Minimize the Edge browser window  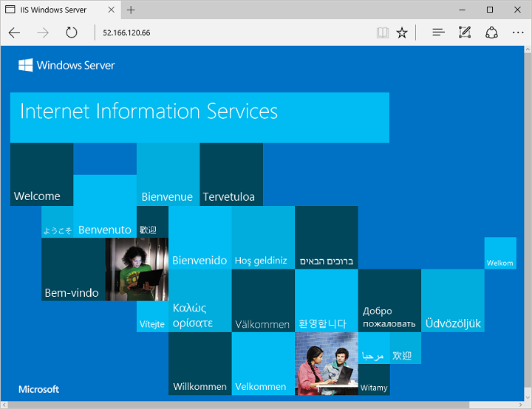tap(462, 10)
